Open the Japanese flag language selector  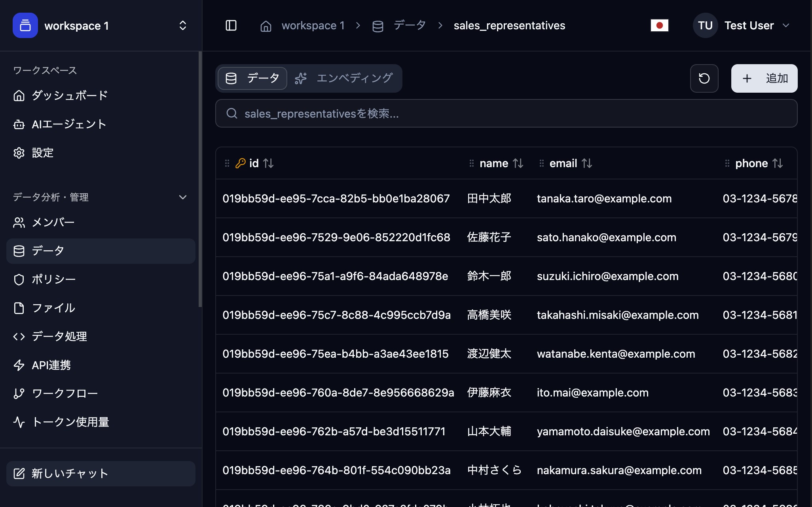coord(659,25)
